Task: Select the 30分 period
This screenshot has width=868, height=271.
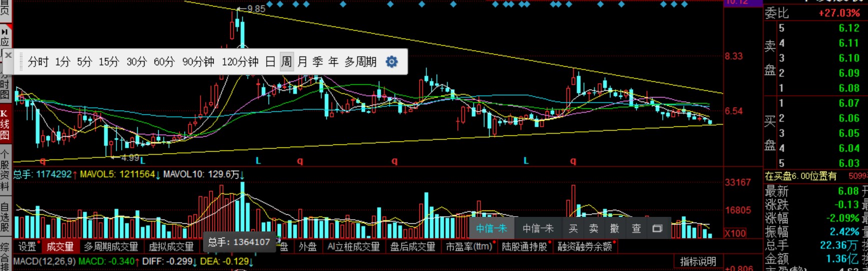Action: click(137, 62)
